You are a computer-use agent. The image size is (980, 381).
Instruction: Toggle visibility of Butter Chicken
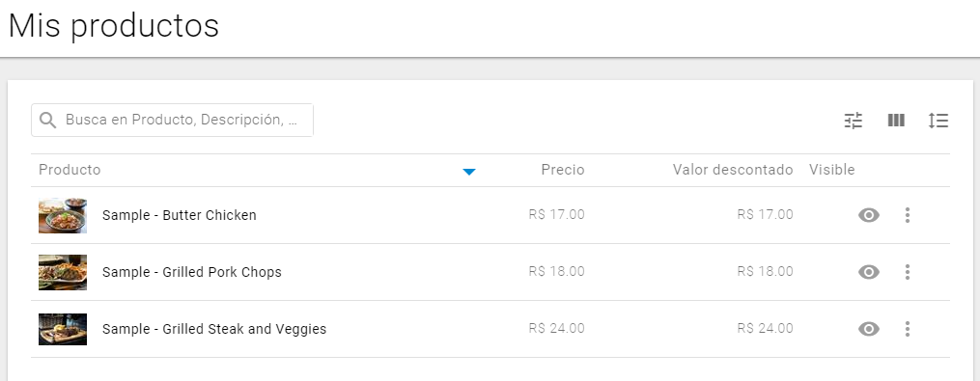pyautogui.click(x=869, y=215)
